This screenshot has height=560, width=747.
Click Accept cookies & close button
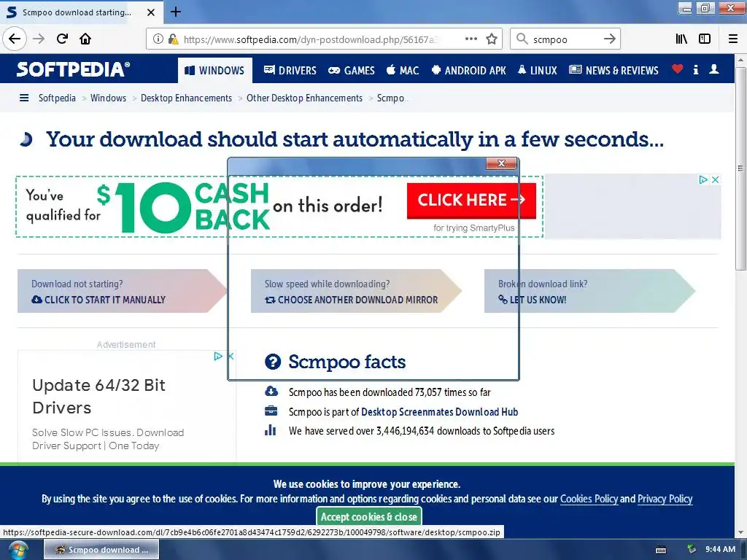368,517
